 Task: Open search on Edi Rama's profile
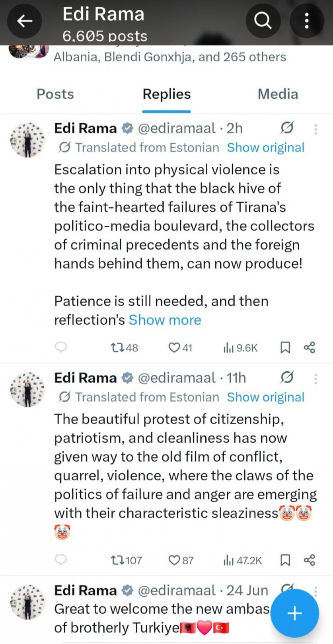(x=263, y=20)
